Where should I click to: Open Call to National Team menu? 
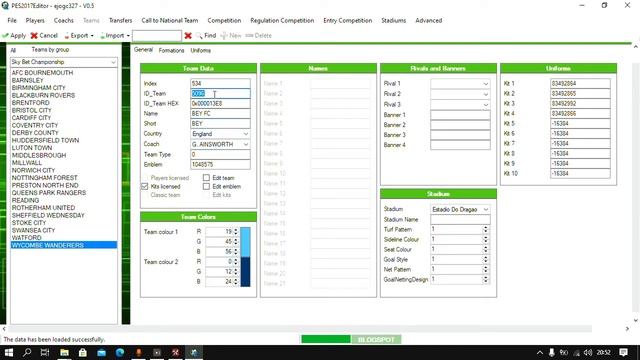170,20
